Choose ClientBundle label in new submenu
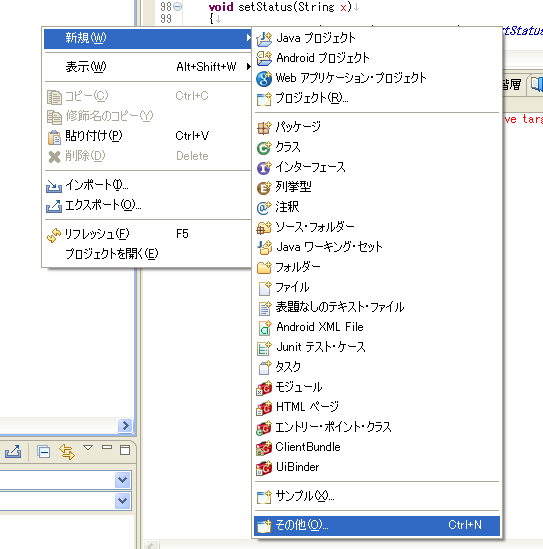This screenshot has width=543, height=549. [308, 447]
